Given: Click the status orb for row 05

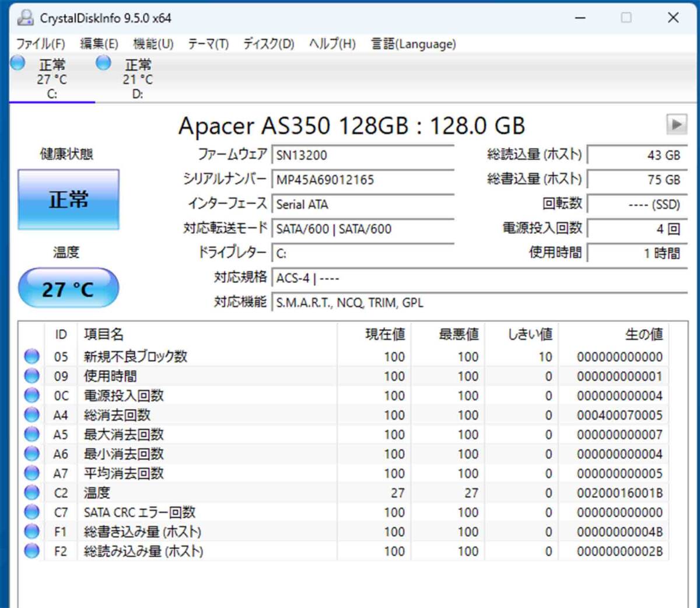Looking at the screenshot, I should click(32, 356).
